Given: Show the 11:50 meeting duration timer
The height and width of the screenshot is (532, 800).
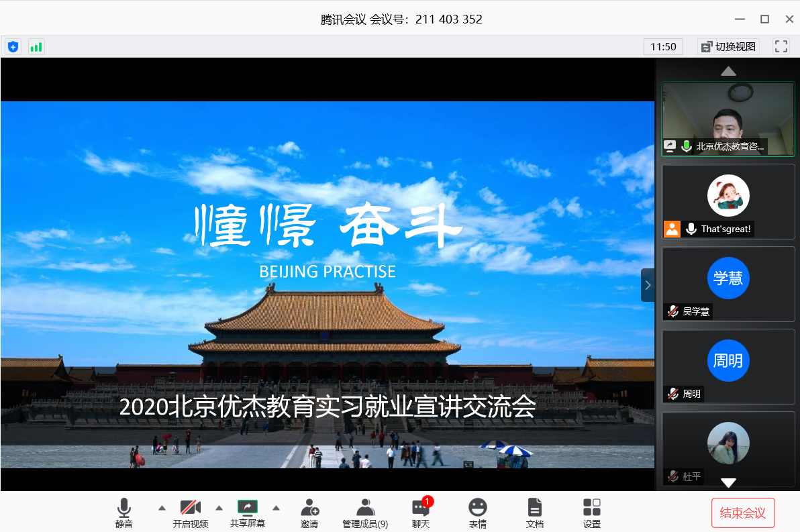Looking at the screenshot, I should tap(663, 47).
